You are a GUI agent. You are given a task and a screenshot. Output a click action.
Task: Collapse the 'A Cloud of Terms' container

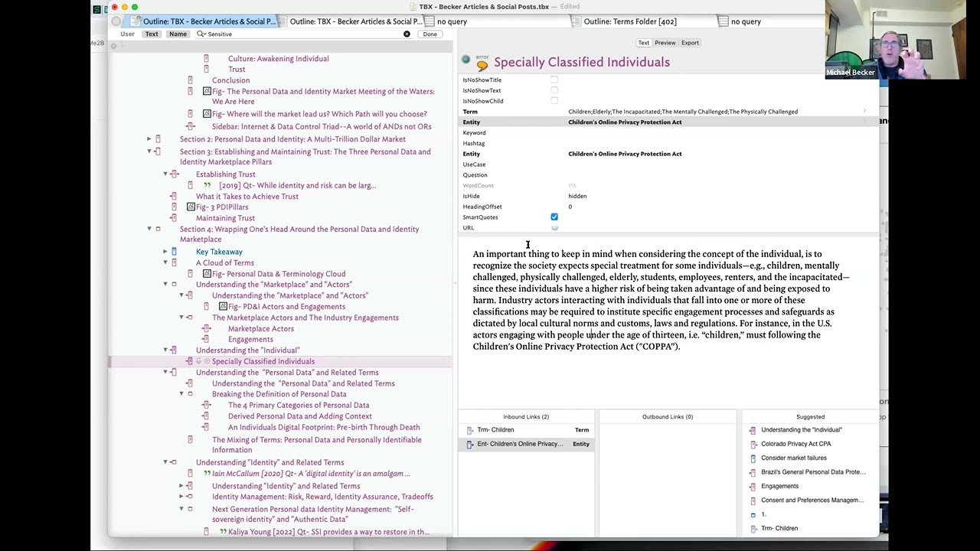pyautogui.click(x=165, y=263)
